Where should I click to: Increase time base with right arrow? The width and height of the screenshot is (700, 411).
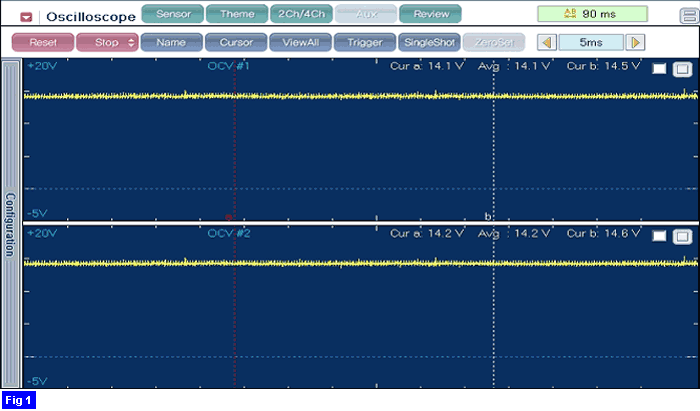[x=636, y=43]
